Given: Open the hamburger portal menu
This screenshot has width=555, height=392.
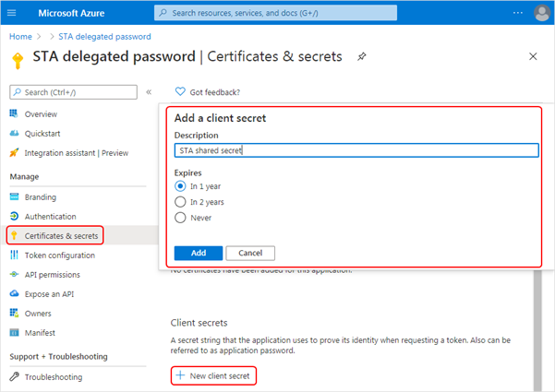Looking at the screenshot, I should (x=12, y=13).
